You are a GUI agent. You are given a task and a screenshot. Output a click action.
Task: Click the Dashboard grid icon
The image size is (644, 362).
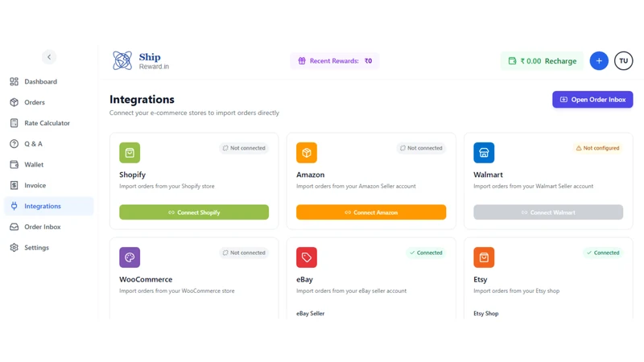coord(14,82)
